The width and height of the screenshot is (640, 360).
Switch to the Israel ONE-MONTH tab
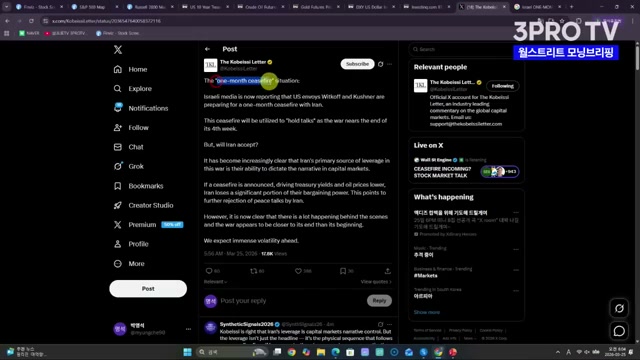[x=537, y=7]
